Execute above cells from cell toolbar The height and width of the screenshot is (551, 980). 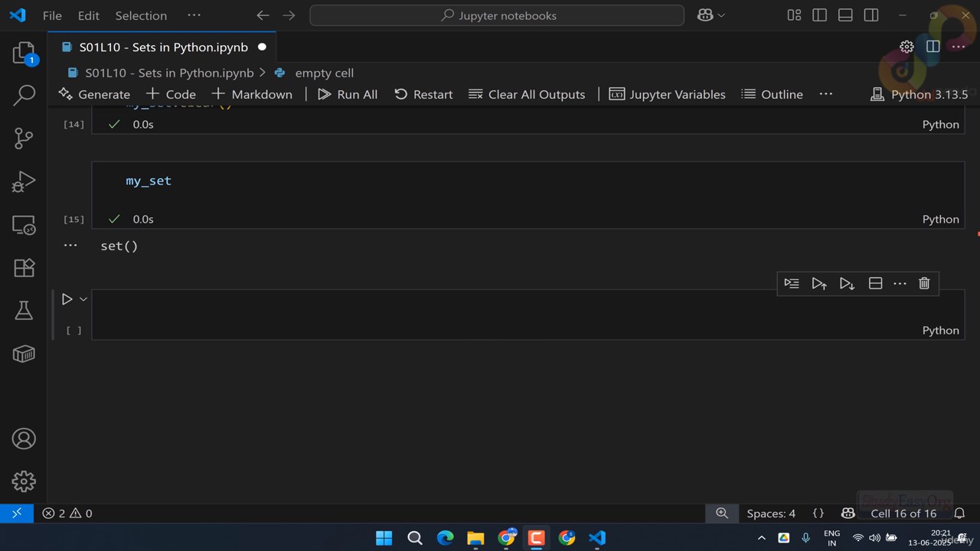(x=819, y=283)
